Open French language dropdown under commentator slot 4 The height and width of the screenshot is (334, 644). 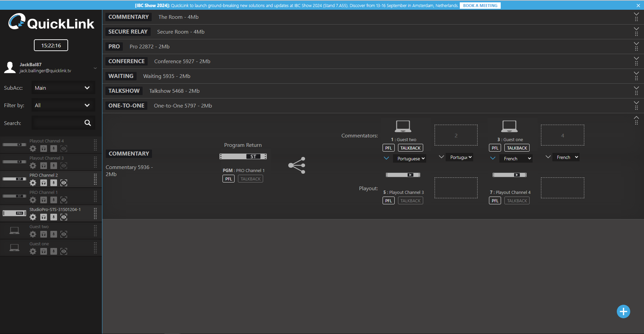566,157
